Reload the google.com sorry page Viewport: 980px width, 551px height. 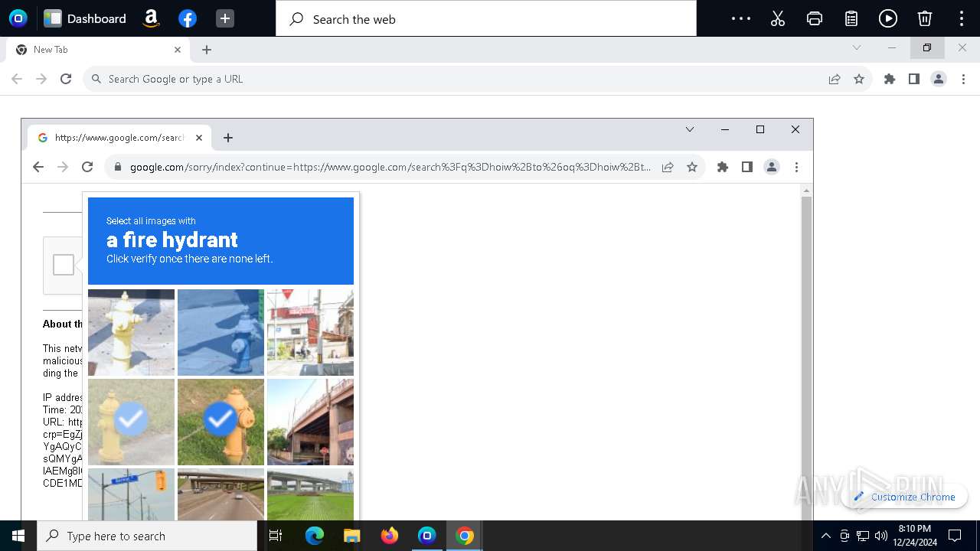click(87, 167)
